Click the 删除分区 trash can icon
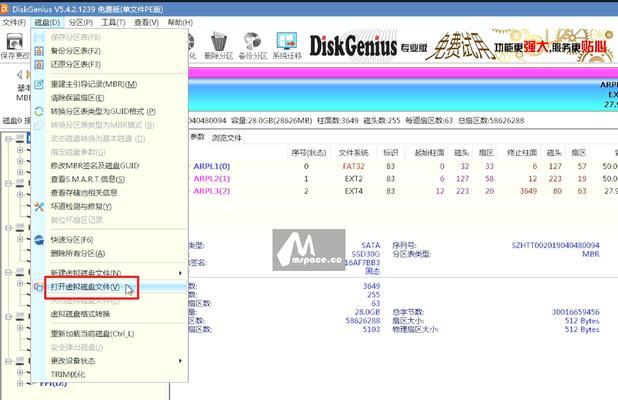The height and width of the screenshot is (400, 618). tap(219, 41)
